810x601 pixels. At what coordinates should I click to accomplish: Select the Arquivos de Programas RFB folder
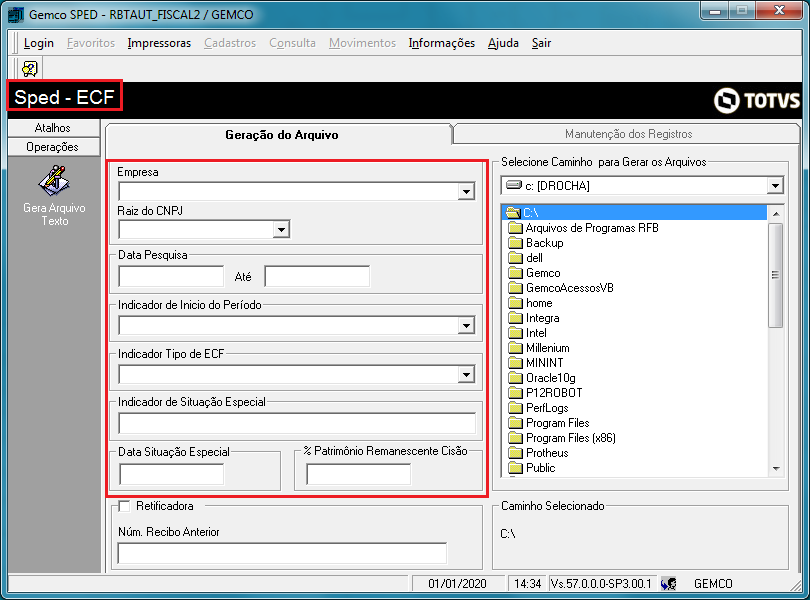tap(583, 228)
